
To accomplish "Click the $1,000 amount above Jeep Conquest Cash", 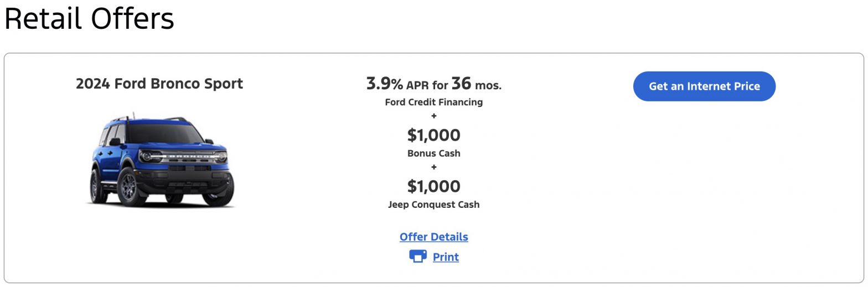I will coord(434,186).
